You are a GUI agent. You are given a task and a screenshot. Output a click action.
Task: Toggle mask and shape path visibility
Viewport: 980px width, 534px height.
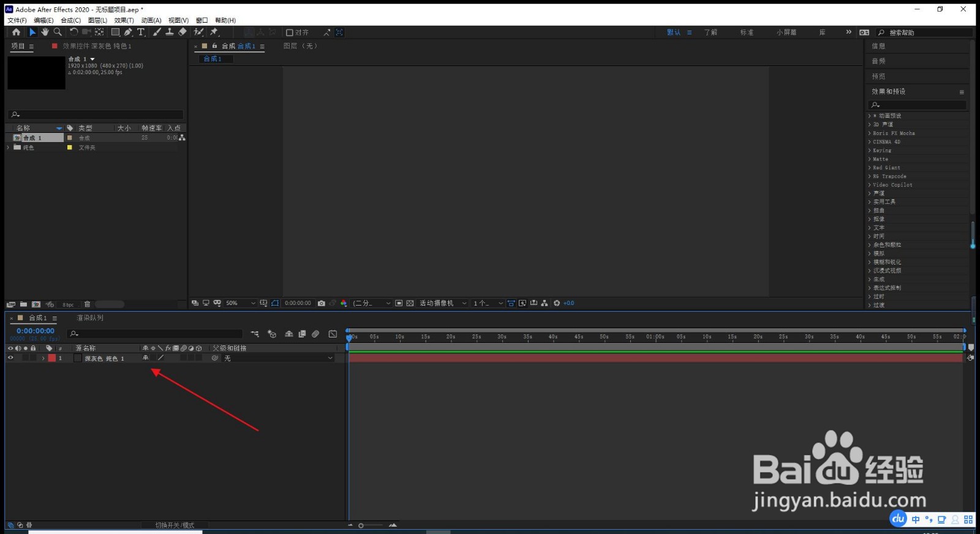pyautogui.click(x=275, y=303)
